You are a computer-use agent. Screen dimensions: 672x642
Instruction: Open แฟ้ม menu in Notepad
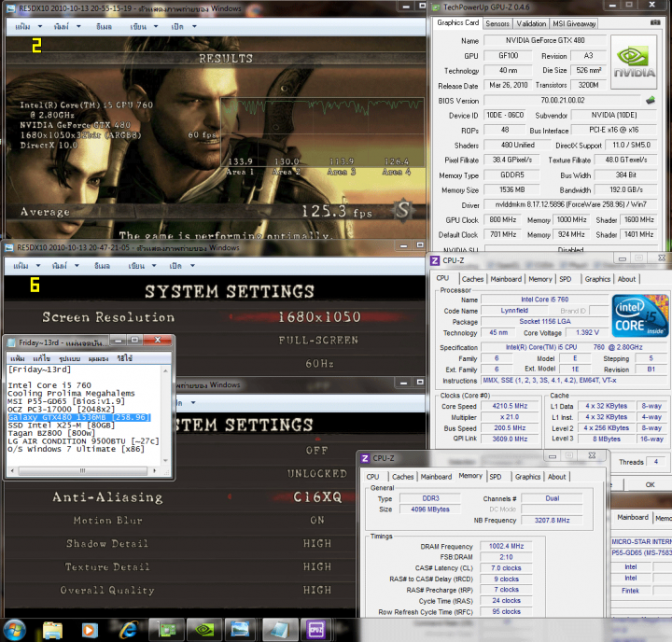tap(18, 357)
